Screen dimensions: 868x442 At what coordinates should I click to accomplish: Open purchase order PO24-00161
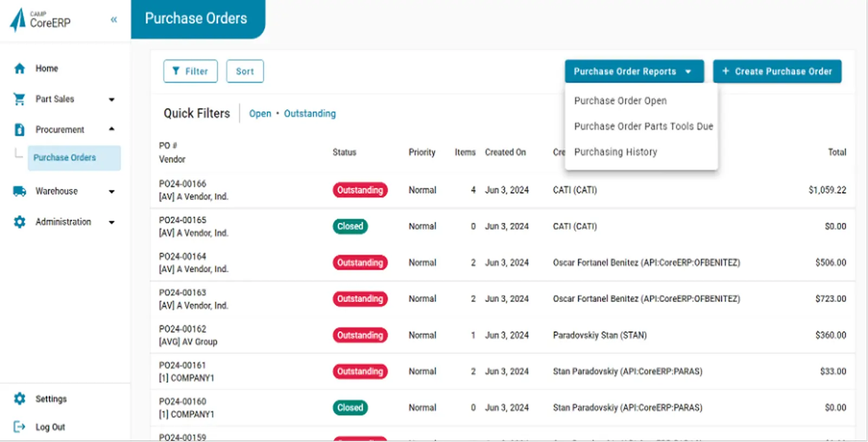pyautogui.click(x=183, y=365)
